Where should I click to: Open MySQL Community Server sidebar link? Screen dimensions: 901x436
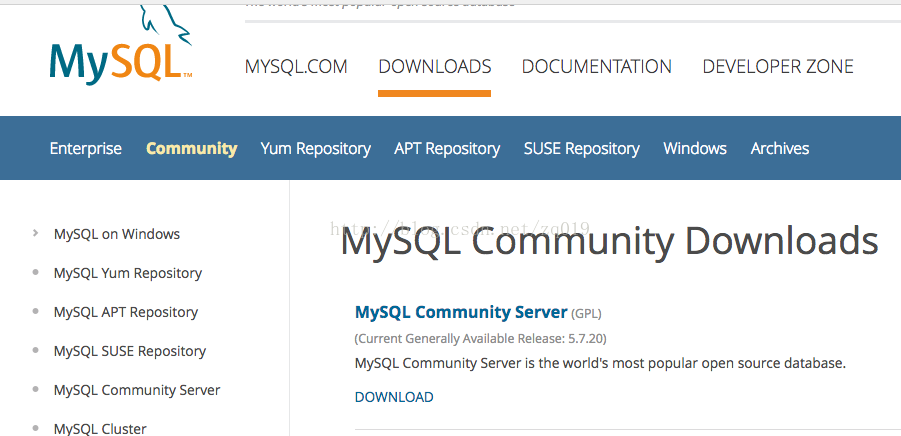pyautogui.click(x=137, y=391)
